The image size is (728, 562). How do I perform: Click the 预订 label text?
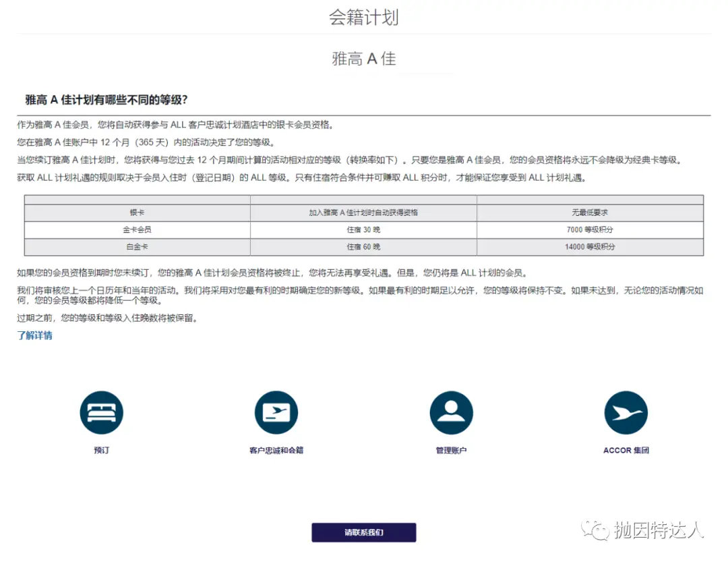coord(101,450)
